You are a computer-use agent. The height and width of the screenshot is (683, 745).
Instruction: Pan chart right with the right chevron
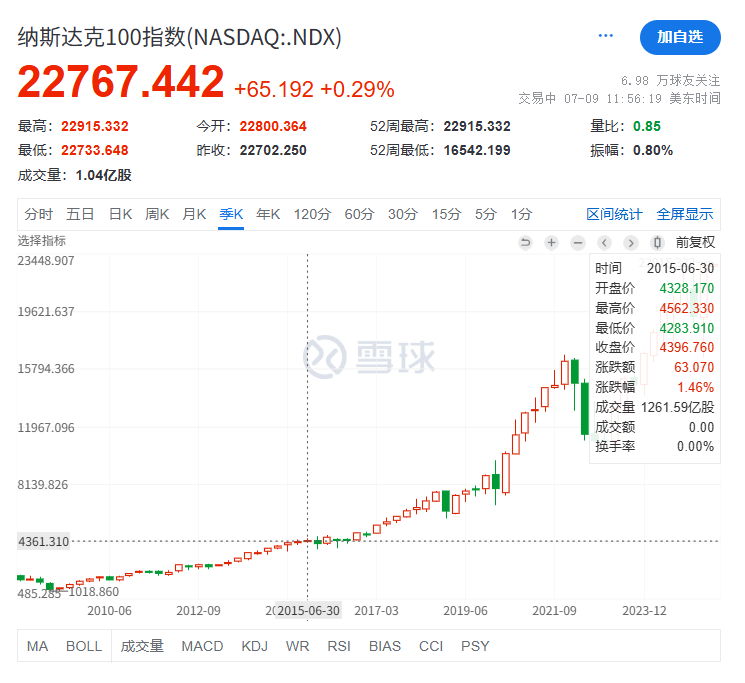point(630,243)
